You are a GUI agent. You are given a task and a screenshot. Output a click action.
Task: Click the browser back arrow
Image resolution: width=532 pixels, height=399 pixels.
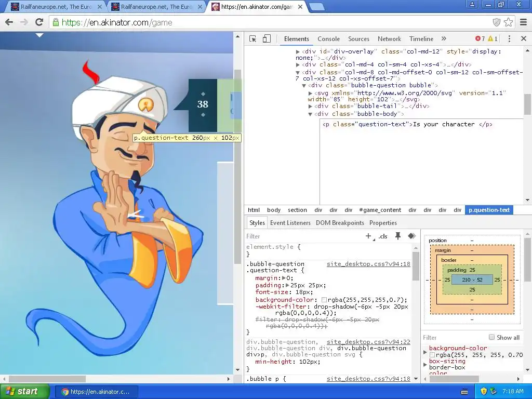[x=9, y=22]
